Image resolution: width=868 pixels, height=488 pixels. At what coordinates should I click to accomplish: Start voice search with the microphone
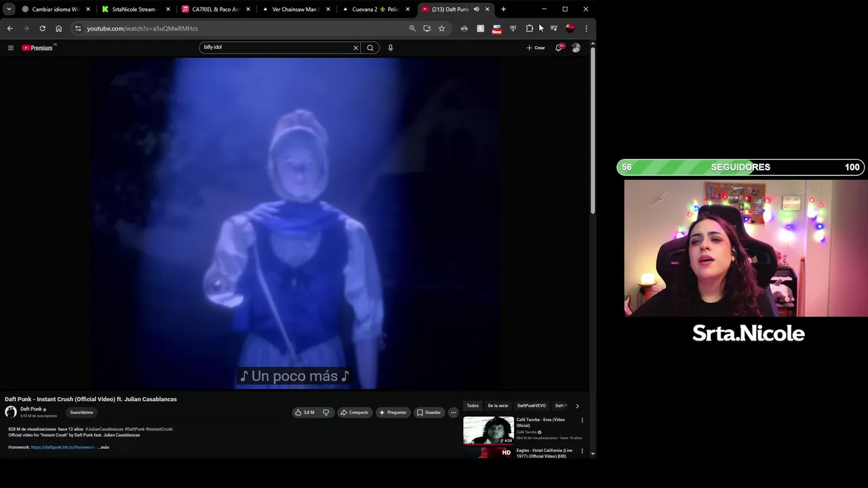pyautogui.click(x=390, y=47)
